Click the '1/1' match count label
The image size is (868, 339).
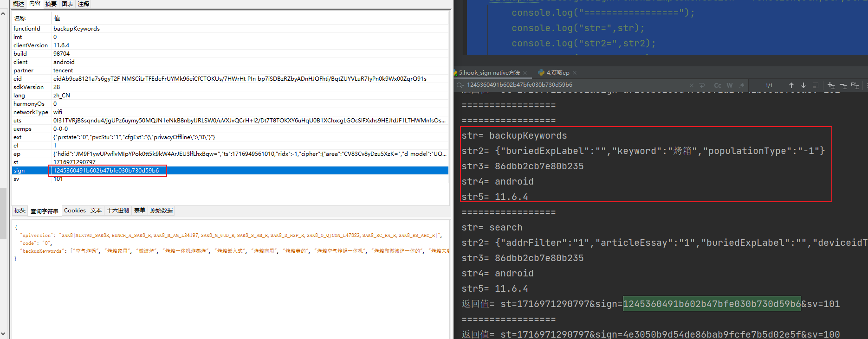click(769, 85)
